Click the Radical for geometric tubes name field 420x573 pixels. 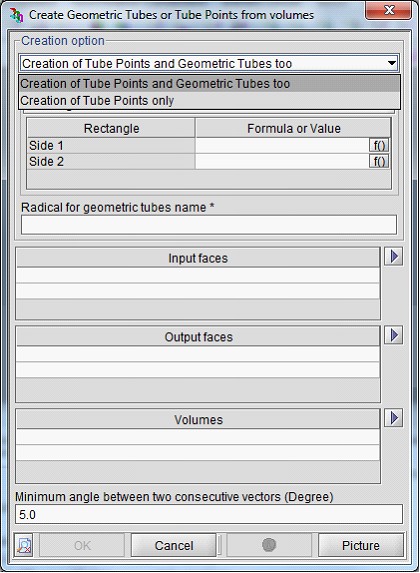(x=209, y=224)
